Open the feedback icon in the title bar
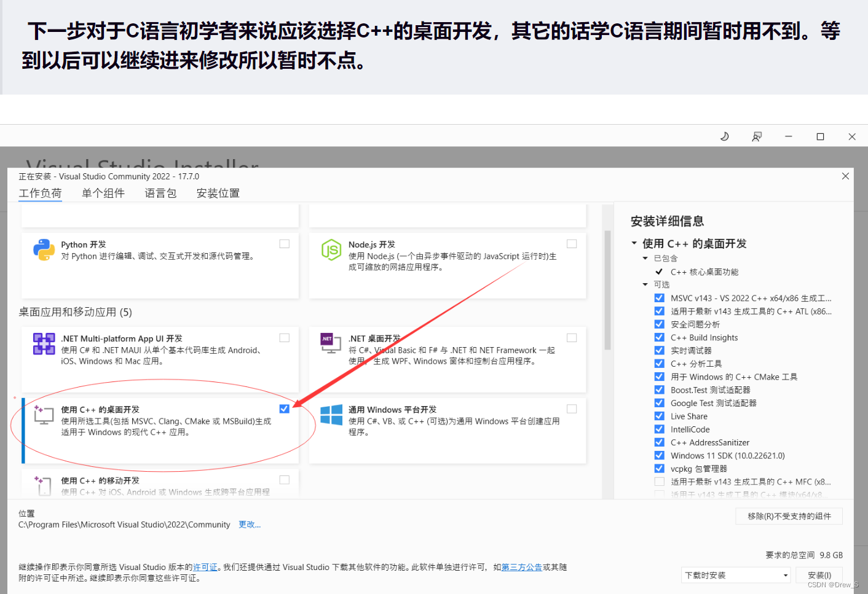868x594 pixels. point(757,136)
